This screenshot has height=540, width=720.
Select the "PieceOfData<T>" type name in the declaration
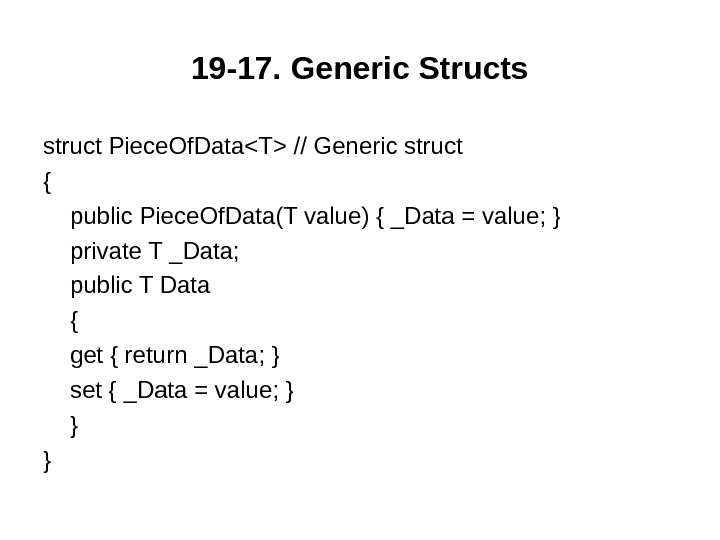pos(197,147)
